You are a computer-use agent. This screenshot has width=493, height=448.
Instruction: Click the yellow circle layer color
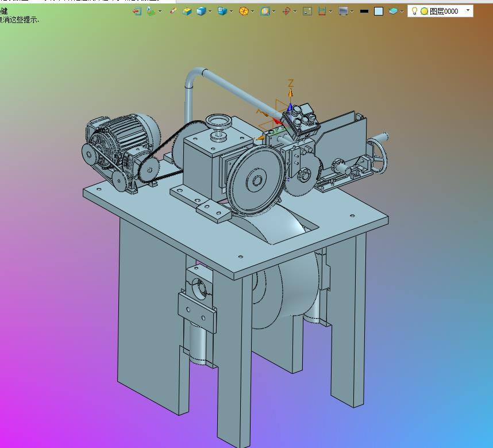[424, 12]
